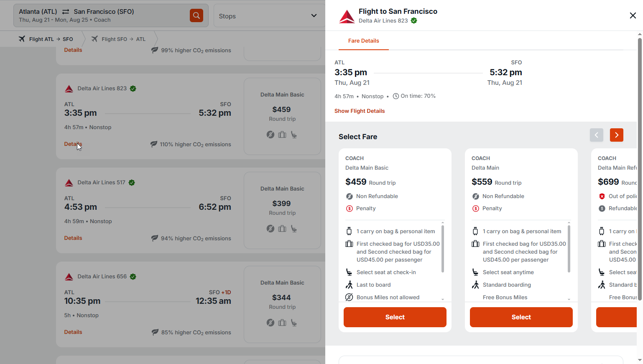643x364 pixels.
Task: Select the Delta Main $559 fare
Action: pos(521,317)
